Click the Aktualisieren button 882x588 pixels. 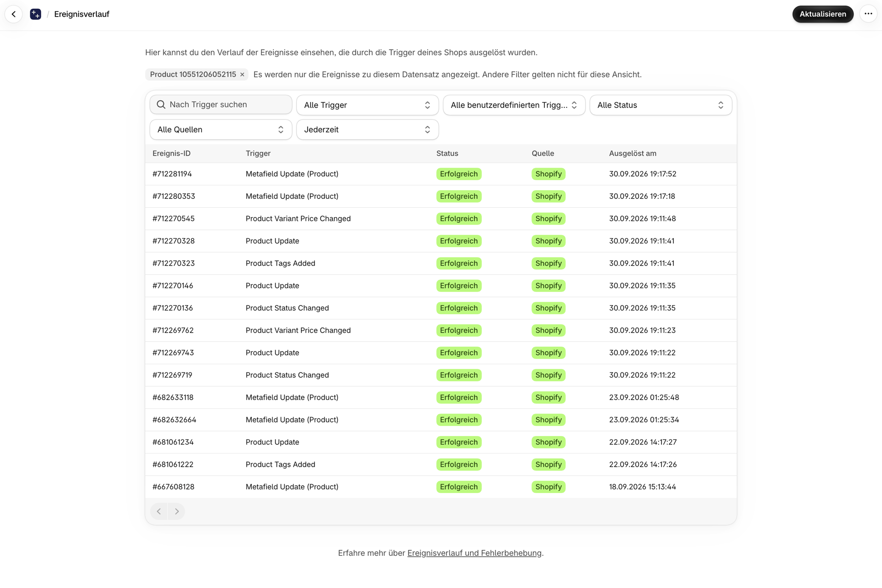823,14
